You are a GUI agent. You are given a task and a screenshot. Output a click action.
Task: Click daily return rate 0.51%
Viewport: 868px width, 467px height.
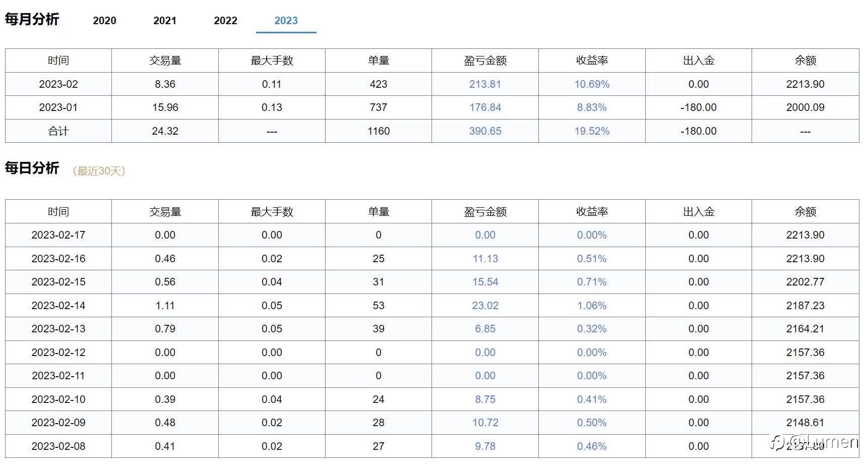coord(592,259)
